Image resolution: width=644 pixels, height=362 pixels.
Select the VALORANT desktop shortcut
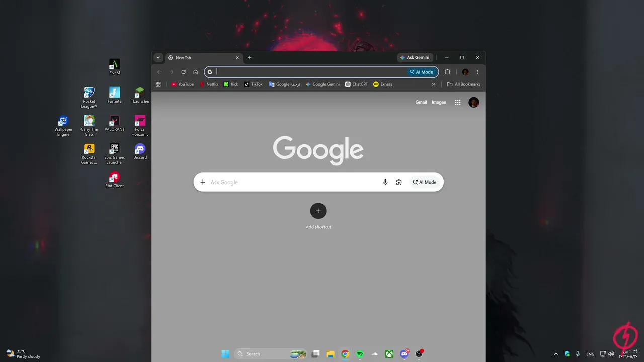115,123
